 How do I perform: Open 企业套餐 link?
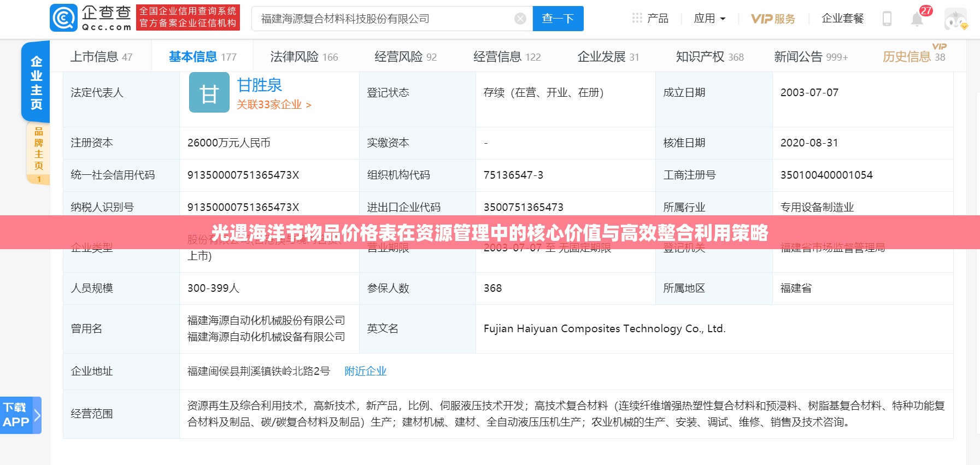(x=842, y=18)
